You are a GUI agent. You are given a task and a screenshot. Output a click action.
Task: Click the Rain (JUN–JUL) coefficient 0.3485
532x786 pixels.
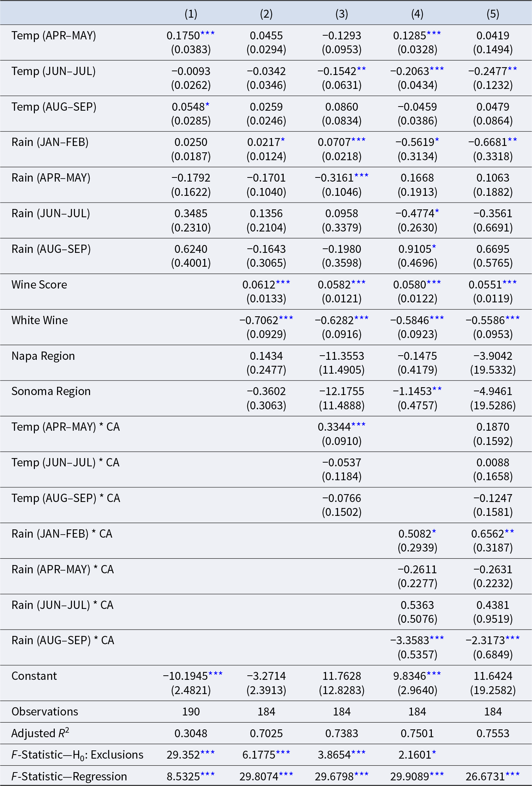191,213
